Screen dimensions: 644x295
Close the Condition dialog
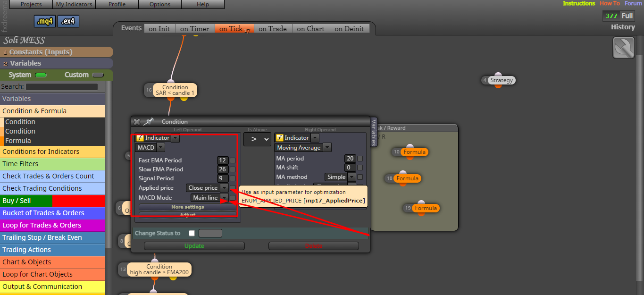tap(137, 122)
